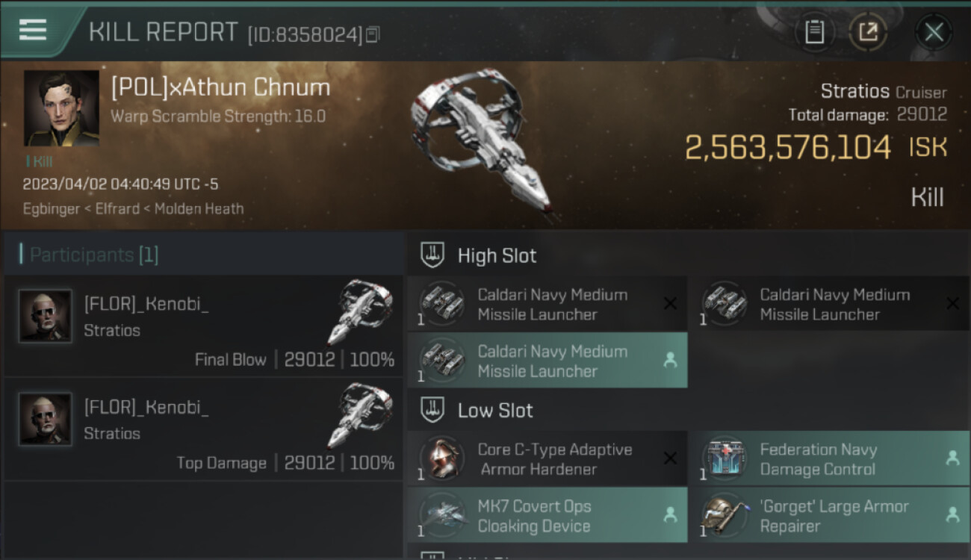Open Final Blow pilot Kenobi portrait
Screen dimensions: 971x560
pos(46,316)
